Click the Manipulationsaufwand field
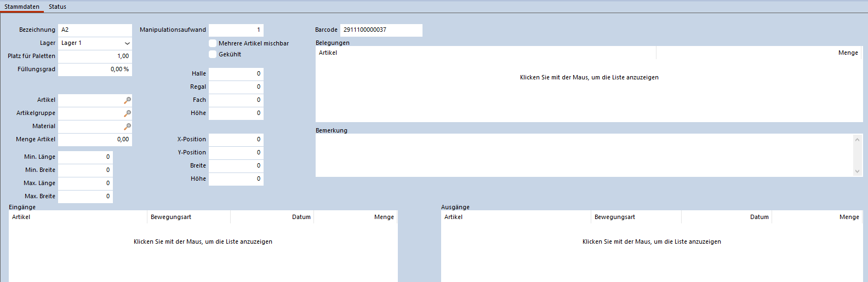This screenshot has height=282, width=868. pos(236,30)
